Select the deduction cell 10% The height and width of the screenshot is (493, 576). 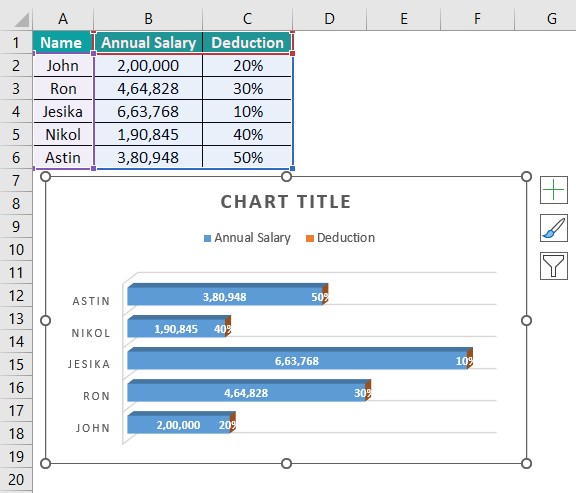point(248,112)
